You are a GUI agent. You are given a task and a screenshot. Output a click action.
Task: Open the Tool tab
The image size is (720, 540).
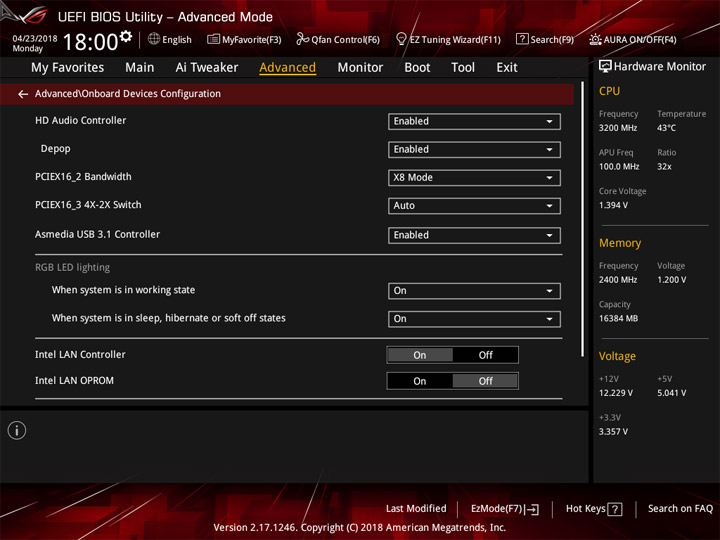pos(463,68)
